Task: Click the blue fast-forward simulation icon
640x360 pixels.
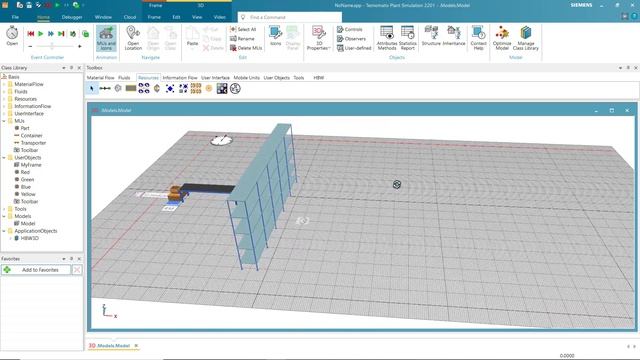Action: [x=51, y=33]
